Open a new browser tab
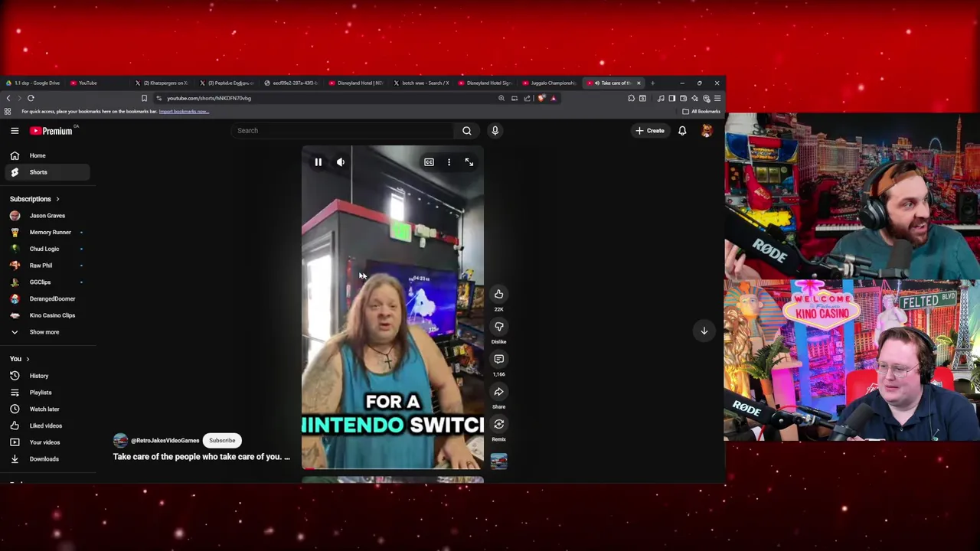Viewport: 980px width, 551px height. pos(652,83)
